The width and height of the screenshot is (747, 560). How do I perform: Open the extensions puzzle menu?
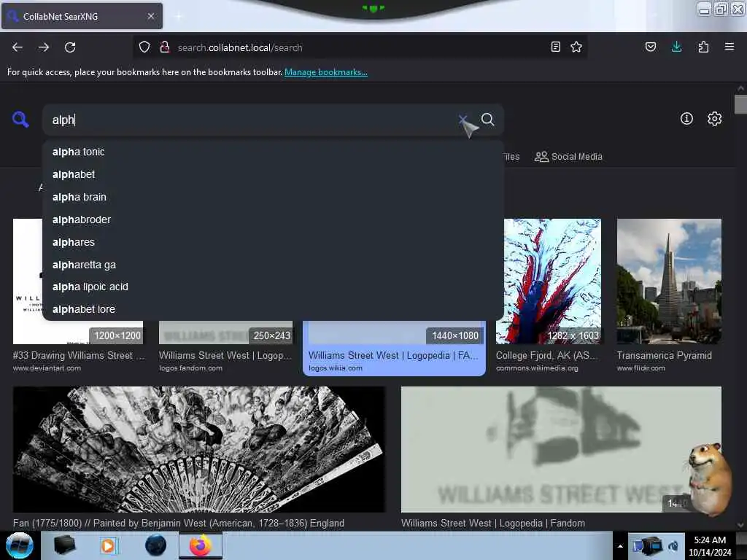point(703,47)
